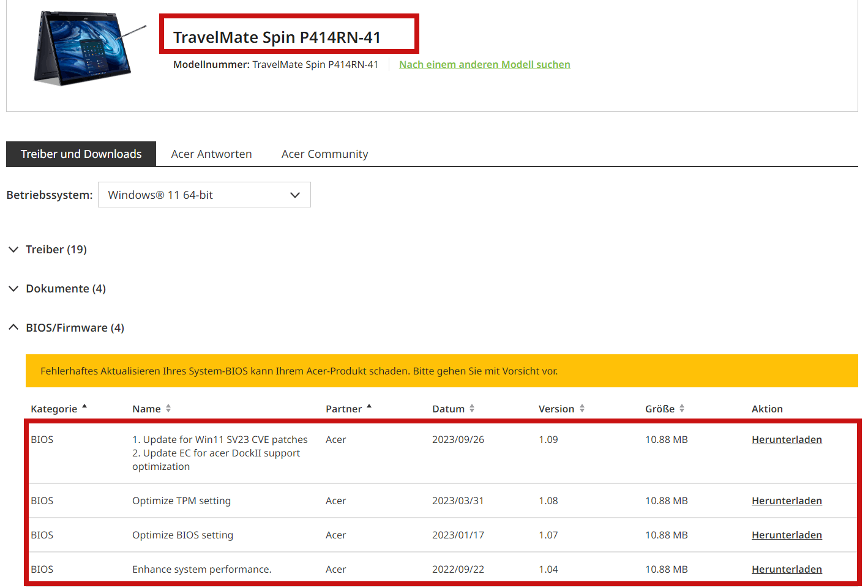
Task: Click 'Enhance system performance.' row name
Action: coord(201,569)
